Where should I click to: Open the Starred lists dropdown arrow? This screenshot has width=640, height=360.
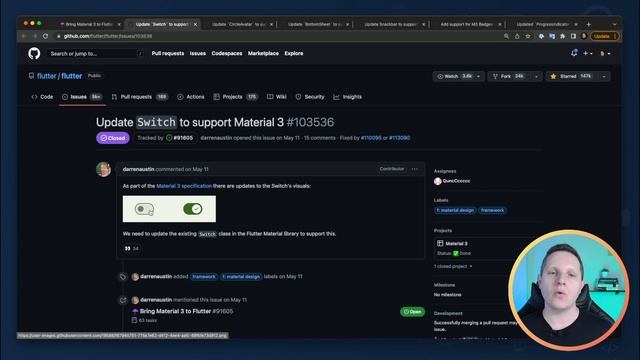(604, 76)
